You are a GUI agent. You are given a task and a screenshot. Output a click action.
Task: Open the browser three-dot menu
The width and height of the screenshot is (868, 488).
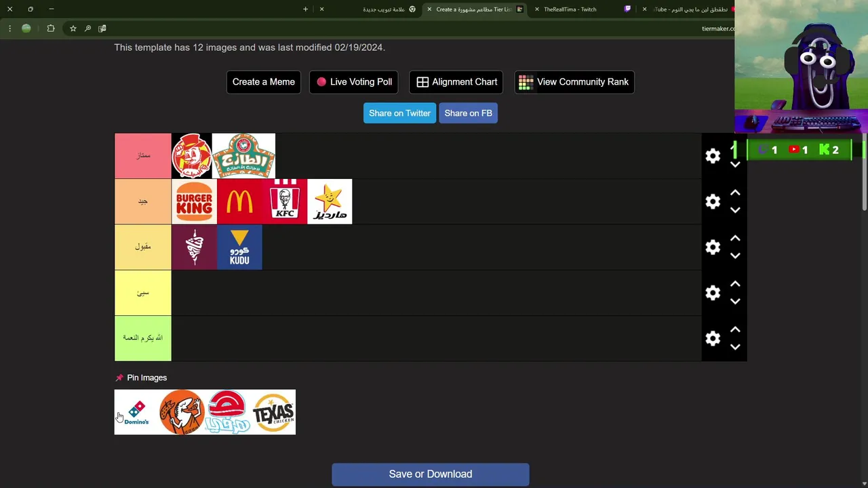(9, 28)
